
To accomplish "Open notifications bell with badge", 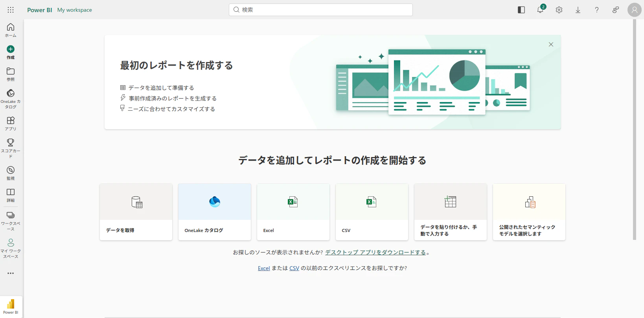I will (x=540, y=10).
